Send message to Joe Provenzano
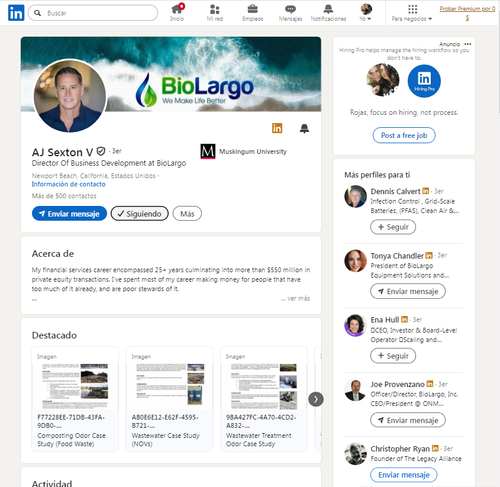 (x=408, y=420)
